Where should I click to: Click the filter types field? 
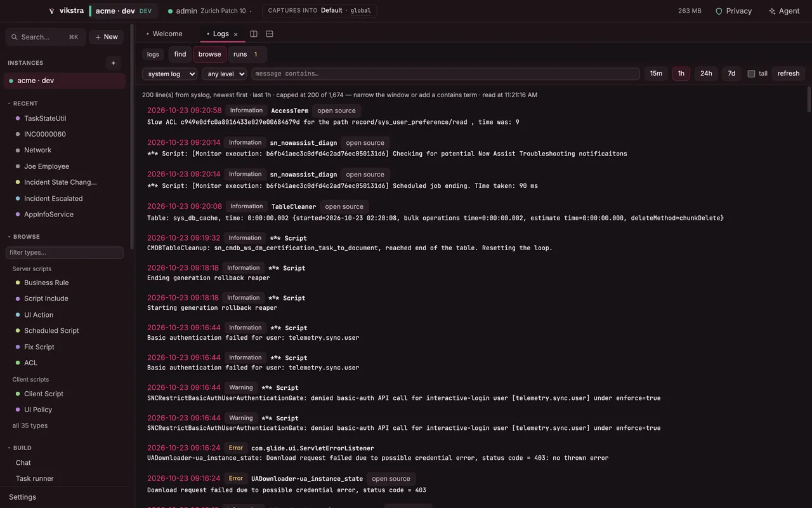tap(64, 253)
